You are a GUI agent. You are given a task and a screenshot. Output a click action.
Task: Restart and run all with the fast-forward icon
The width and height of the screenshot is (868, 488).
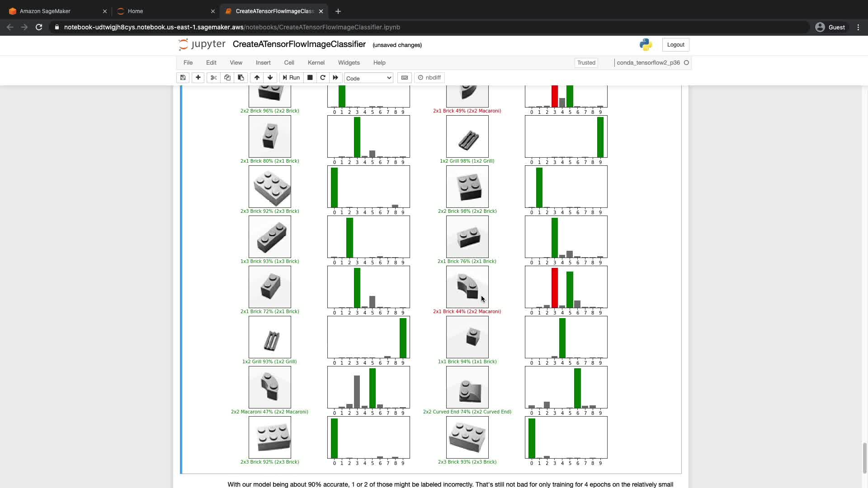pyautogui.click(x=335, y=78)
